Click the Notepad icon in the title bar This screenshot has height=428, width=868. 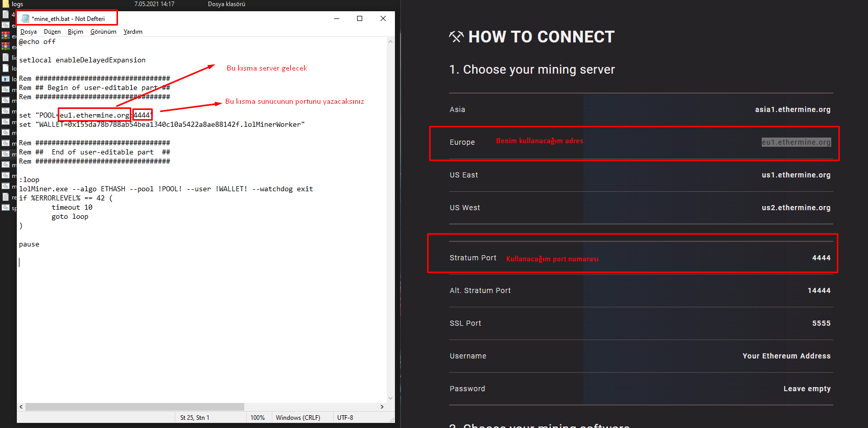(26, 18)
